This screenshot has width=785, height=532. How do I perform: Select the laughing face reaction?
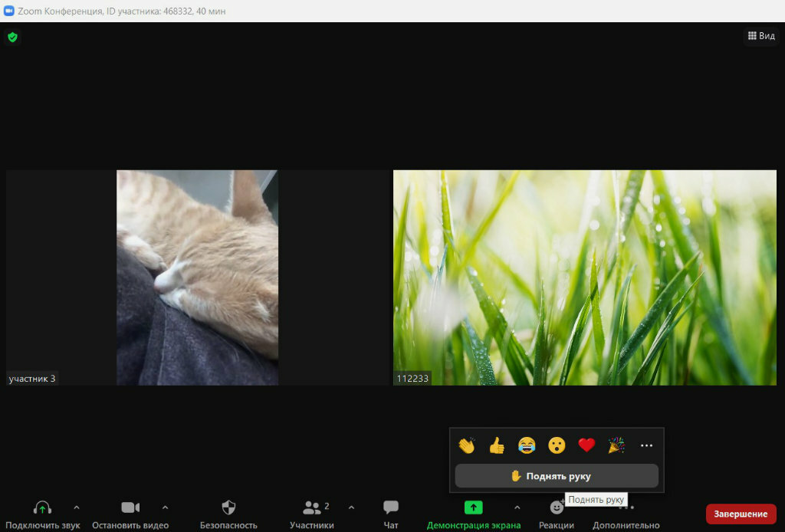(x=527, y=445)
